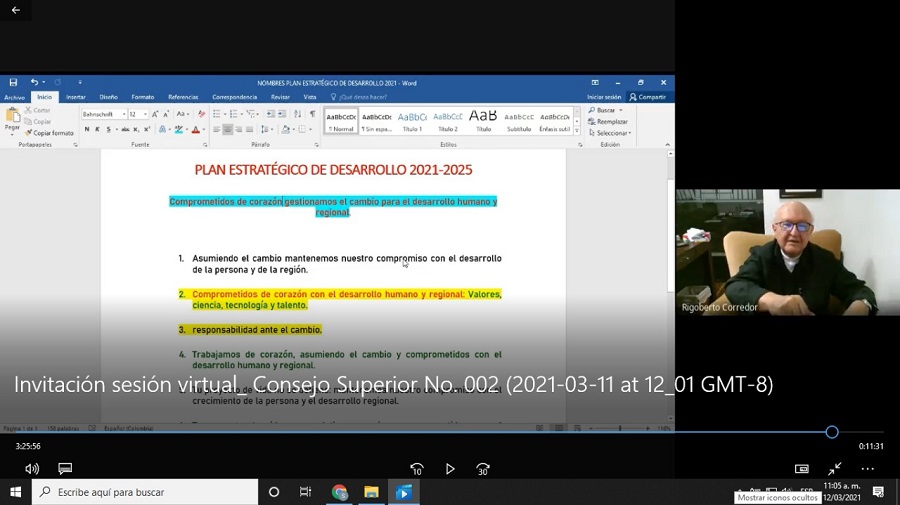Open File Explorer from the taskbar
900x505 pixels.
[x=371, y=492]
